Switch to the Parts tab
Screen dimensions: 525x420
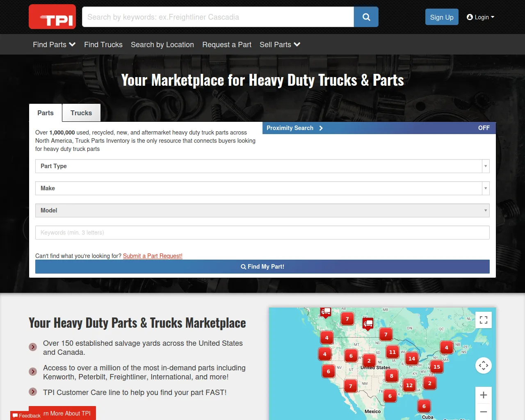click(x=46, y=113)
